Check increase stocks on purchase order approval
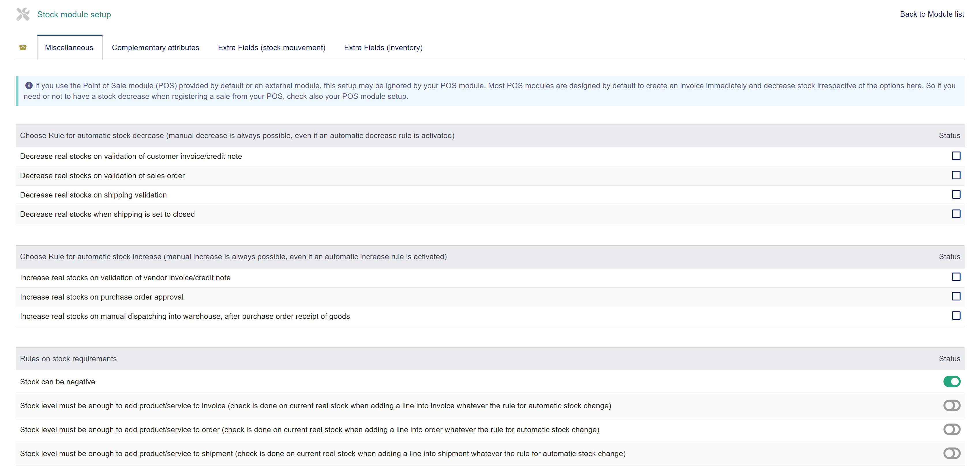Image resolution: width=980 pixels, height=474 pixels. coord(956,296)
